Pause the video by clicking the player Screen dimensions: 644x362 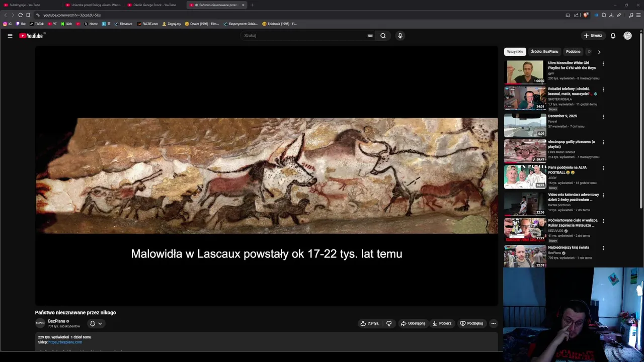(267, 176)
